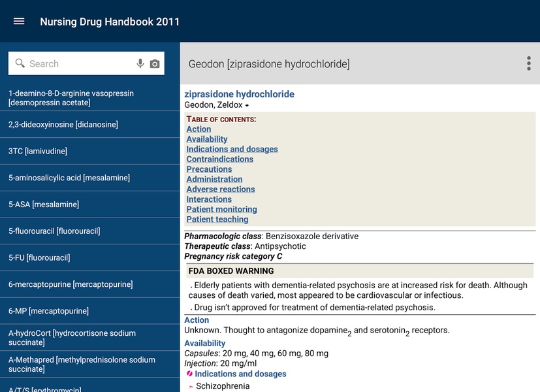Screen dimensions: 540x392
Task: Click the magnifying glass search icon
Action: click(x=20, y=63)
